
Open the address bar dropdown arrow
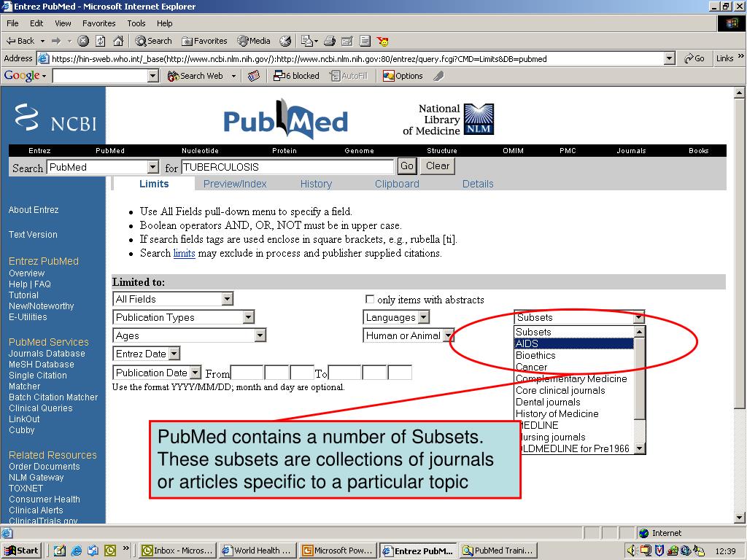pyautogui.click(x=670, y=58)
